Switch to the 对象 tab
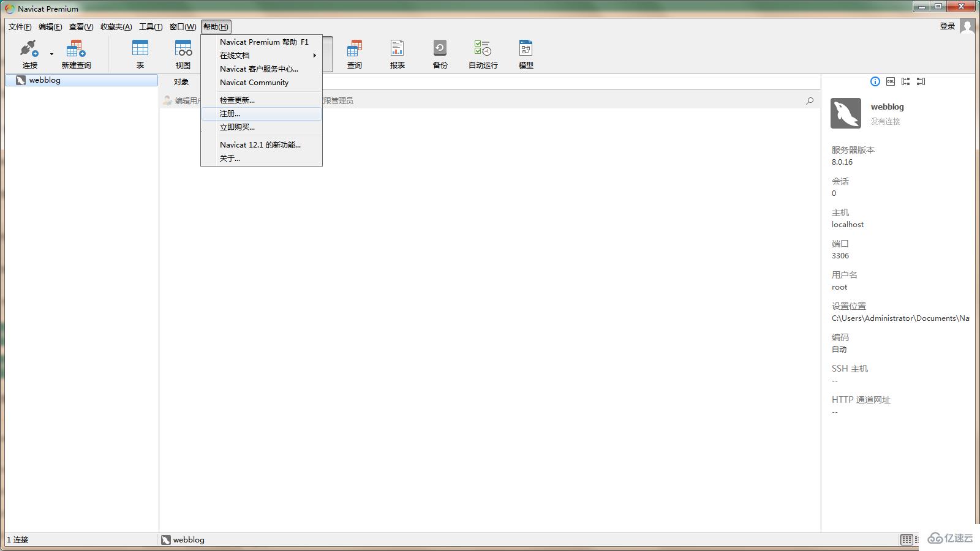The width and height of the screenshot is (980, 551). [181, 82]
